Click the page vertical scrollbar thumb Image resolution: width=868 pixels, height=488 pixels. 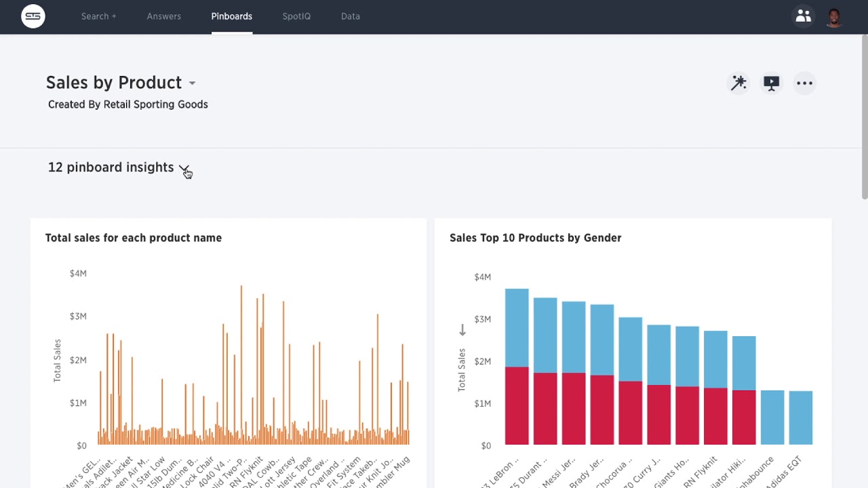[x=864, y=117]
